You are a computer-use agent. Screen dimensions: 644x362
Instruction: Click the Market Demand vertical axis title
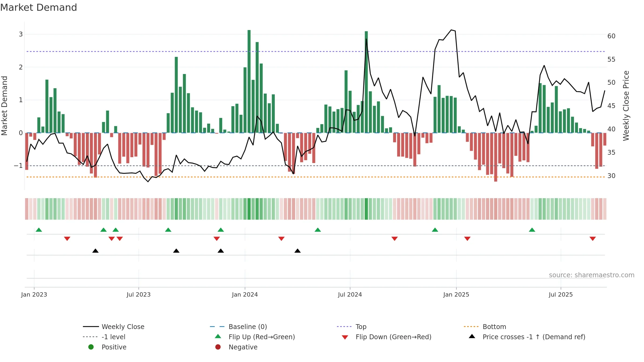(x=4, y=106)
